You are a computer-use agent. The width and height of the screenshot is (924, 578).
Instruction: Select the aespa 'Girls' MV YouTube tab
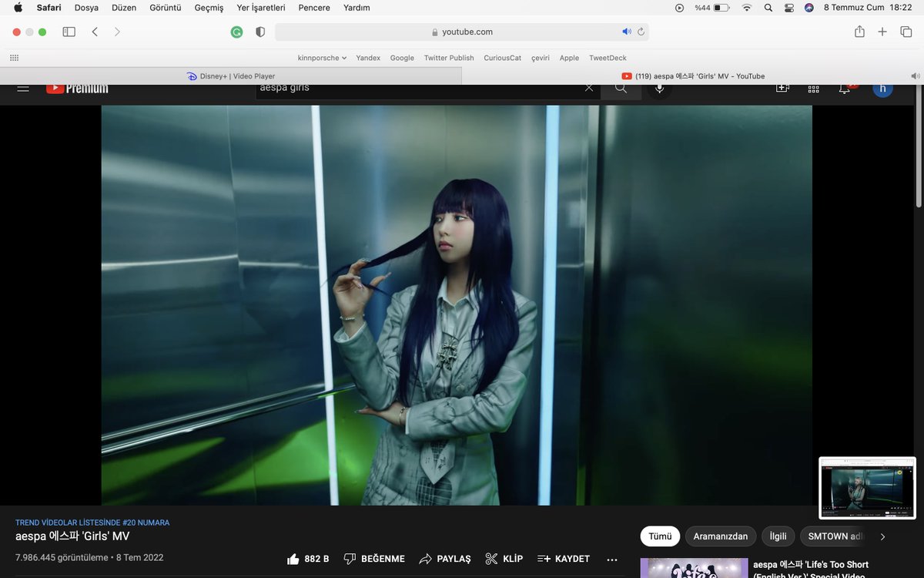point(693,76)
